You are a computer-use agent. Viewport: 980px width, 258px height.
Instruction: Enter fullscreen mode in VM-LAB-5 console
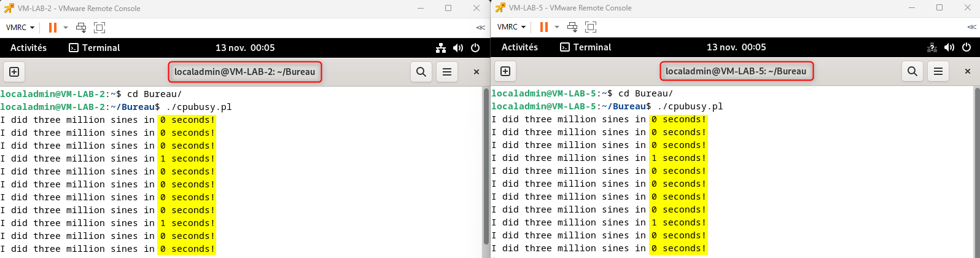591,27
